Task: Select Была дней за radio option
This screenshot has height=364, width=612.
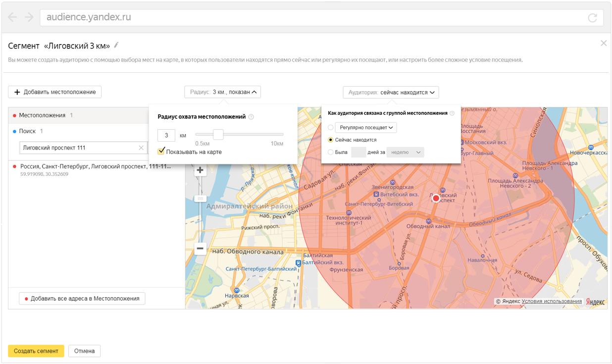Action: pos(331,153)
